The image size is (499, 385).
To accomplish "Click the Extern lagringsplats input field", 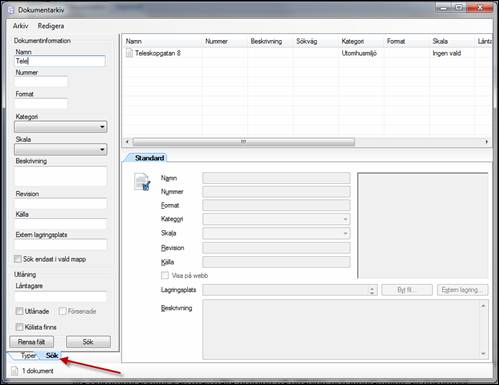I will tap(61, 244).
